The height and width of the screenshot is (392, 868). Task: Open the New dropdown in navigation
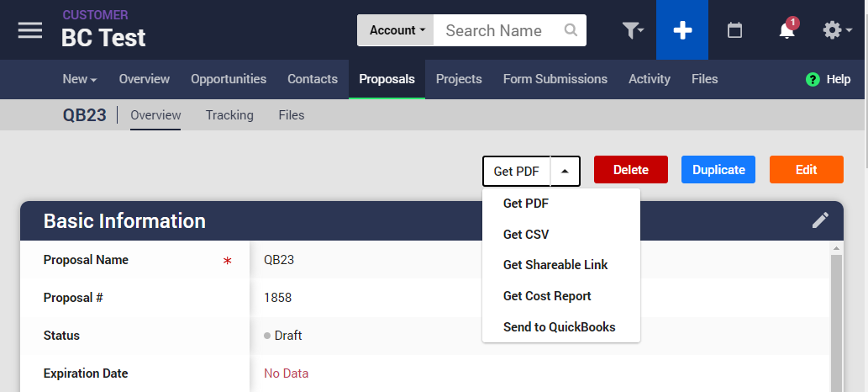[80, 79]
